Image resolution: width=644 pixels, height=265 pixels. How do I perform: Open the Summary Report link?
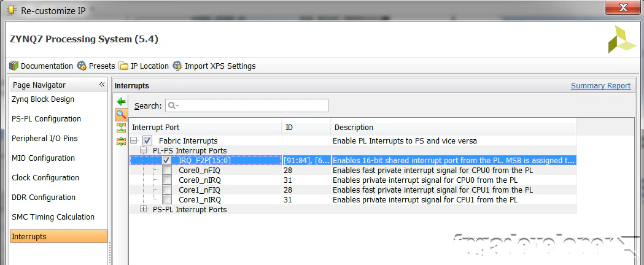[600, 86]
